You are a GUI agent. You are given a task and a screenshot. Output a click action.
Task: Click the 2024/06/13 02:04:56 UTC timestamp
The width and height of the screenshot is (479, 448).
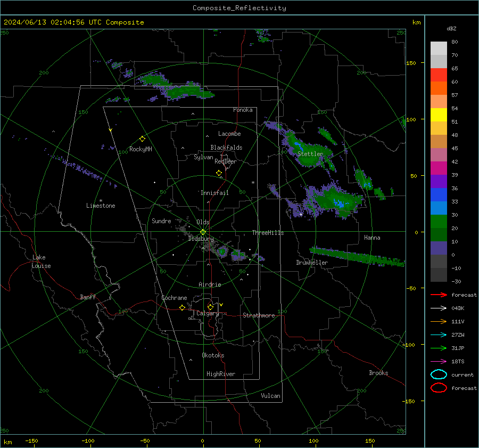pos(73,22)
